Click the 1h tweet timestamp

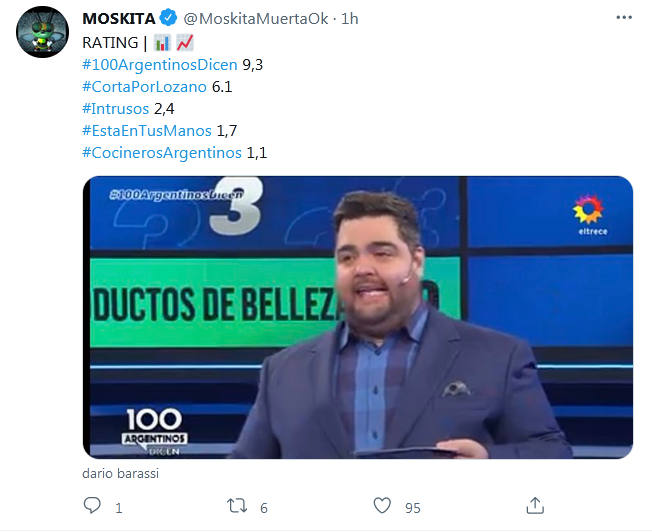pos(349,19)
